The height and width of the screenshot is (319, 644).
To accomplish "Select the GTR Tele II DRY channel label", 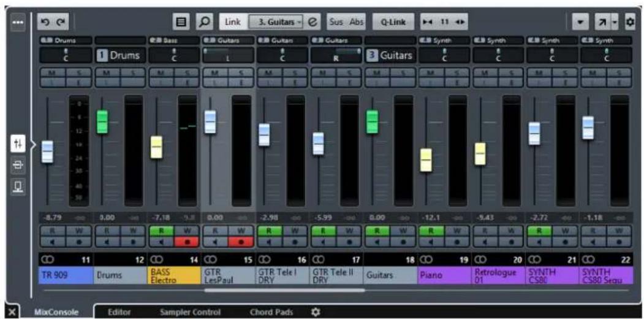I will pyautogui.click(x=336, y=275).
